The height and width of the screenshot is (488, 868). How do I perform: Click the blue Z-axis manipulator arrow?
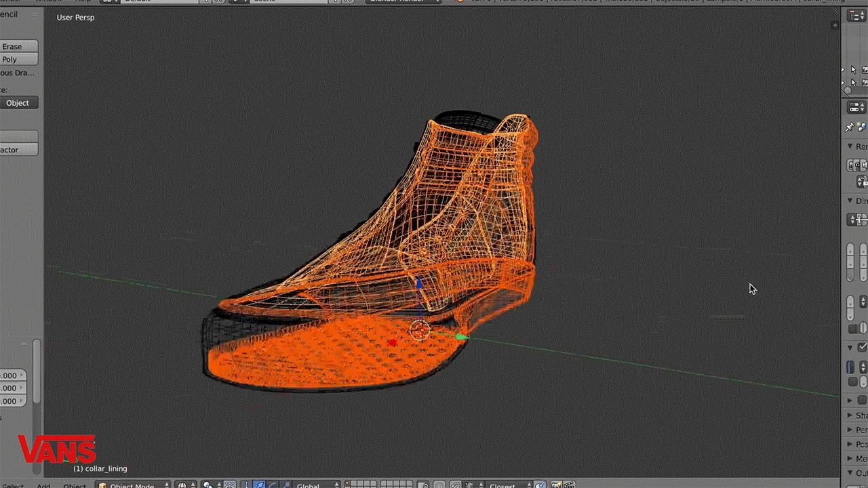pos(418,283)
